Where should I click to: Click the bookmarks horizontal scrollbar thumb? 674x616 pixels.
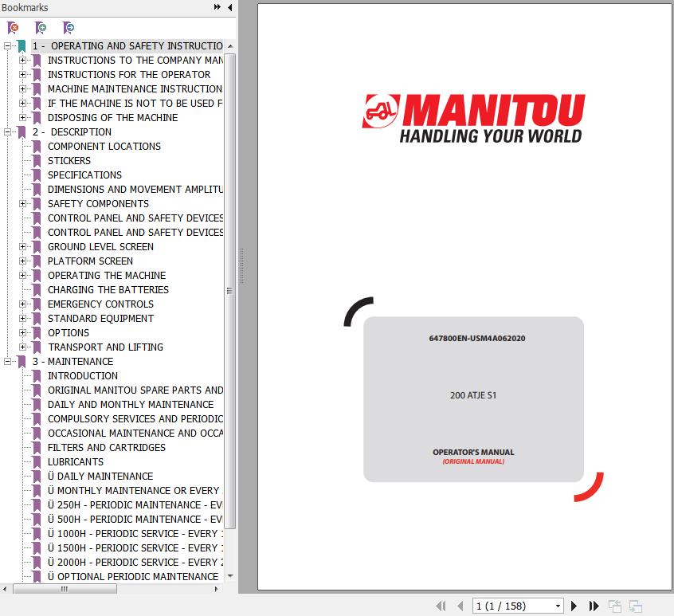click(x=65, y=589)
